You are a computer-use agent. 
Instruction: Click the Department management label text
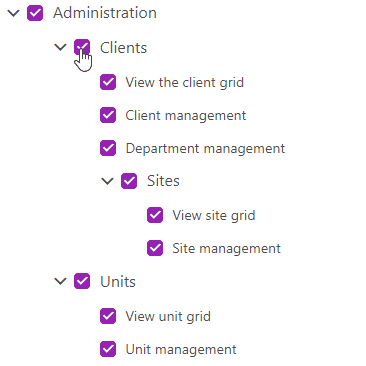(205, 149)
